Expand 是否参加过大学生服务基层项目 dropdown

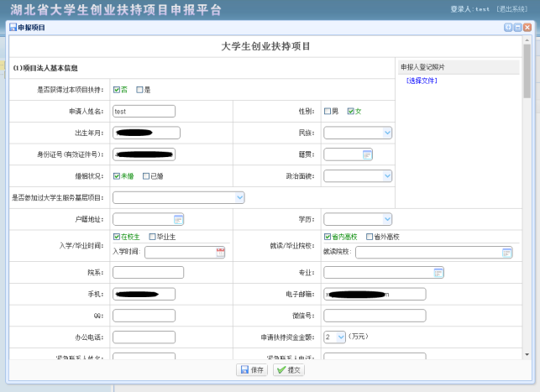click(x=239, y=198)
